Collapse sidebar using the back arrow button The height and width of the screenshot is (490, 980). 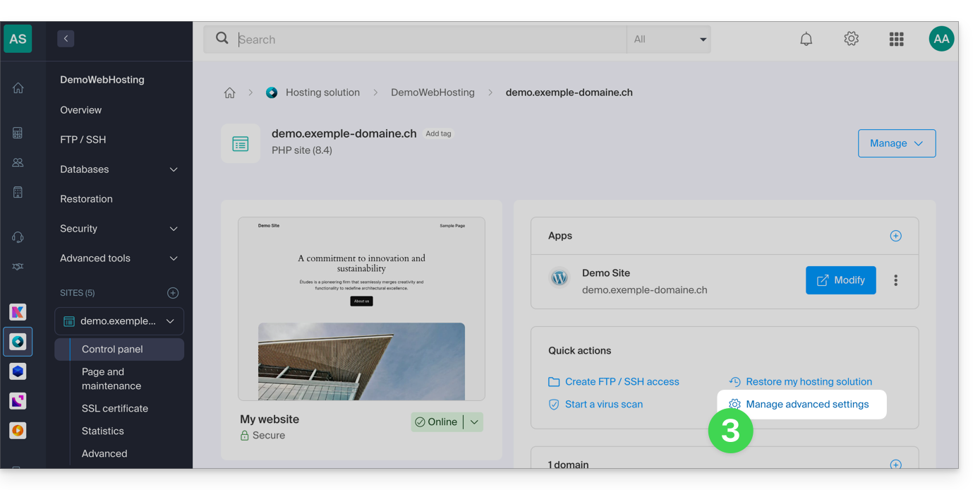pyautogui.click(x=66, y=39)
